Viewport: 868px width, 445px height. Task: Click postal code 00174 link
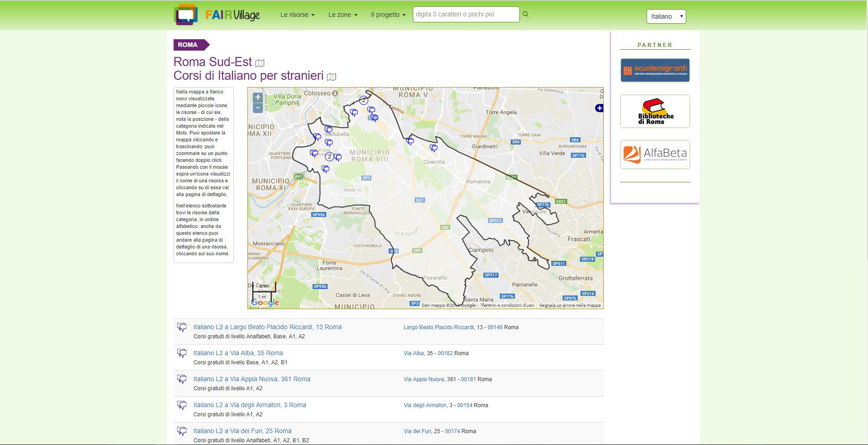[452, 431]
